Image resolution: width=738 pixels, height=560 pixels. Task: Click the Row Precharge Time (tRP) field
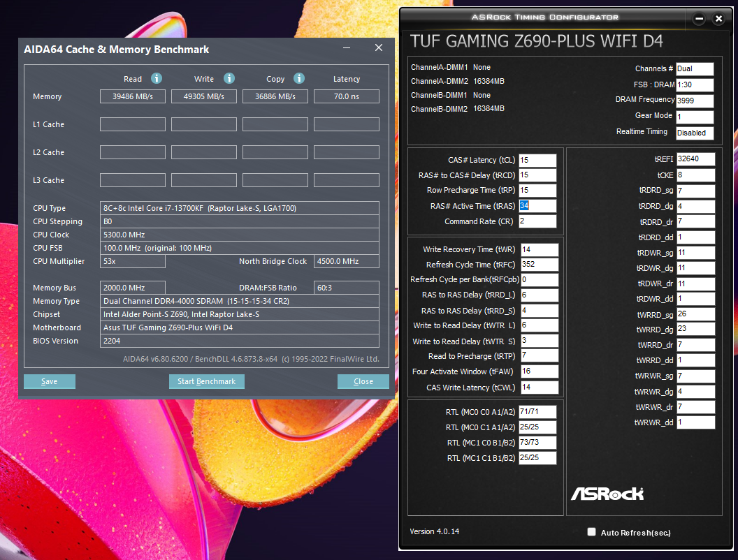click(x=537, y=191)
